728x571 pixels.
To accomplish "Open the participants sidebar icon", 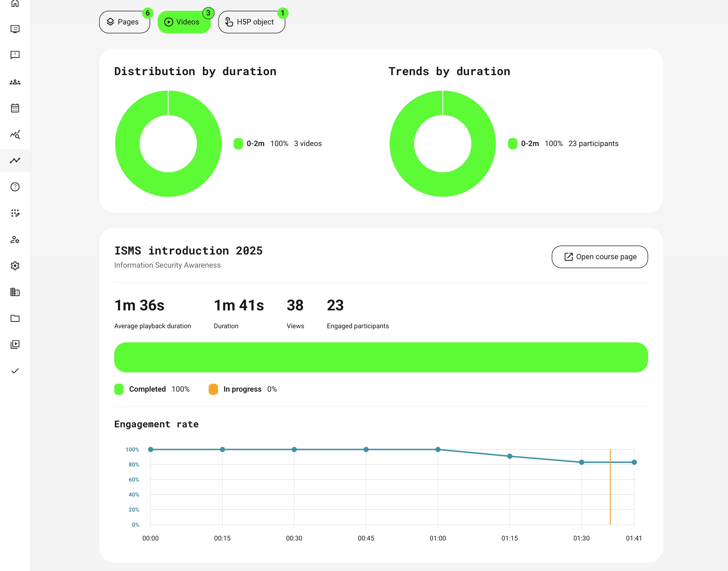I will (x=15, y=81).
